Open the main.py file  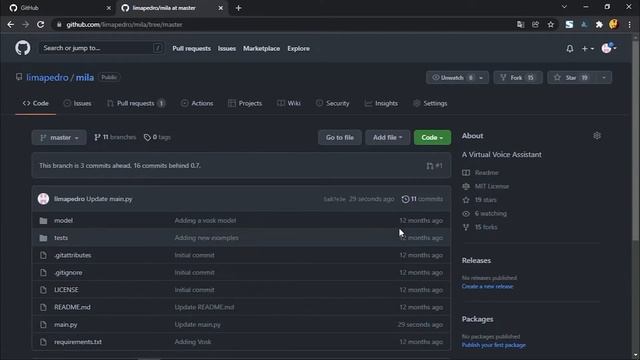tap(66, 325)
